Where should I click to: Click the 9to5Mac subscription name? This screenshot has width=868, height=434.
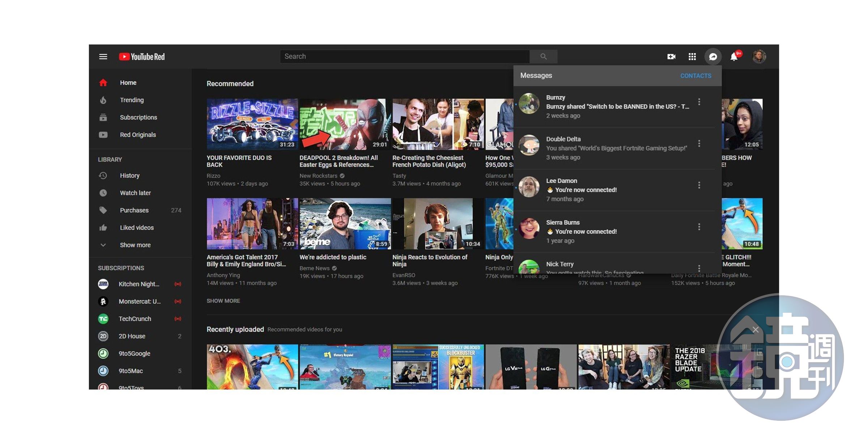point(131,371)
